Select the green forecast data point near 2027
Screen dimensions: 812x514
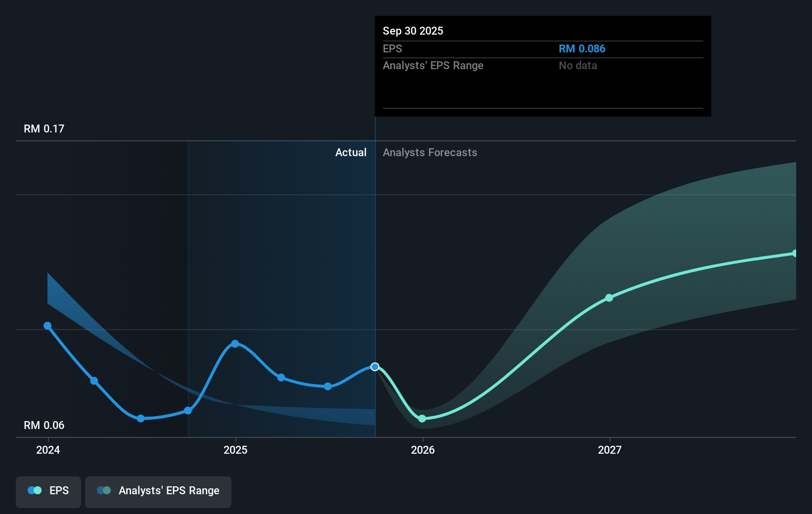coord(609,298)
